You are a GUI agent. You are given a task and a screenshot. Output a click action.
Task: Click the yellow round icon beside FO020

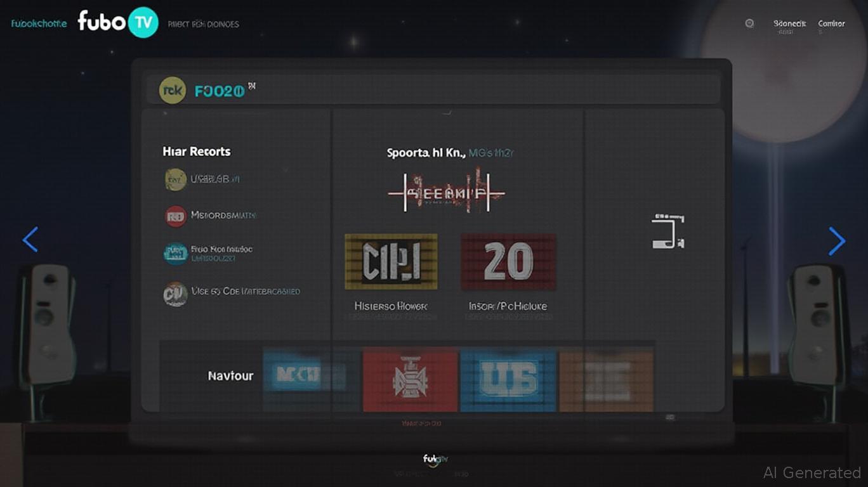(x=172, y=91)
